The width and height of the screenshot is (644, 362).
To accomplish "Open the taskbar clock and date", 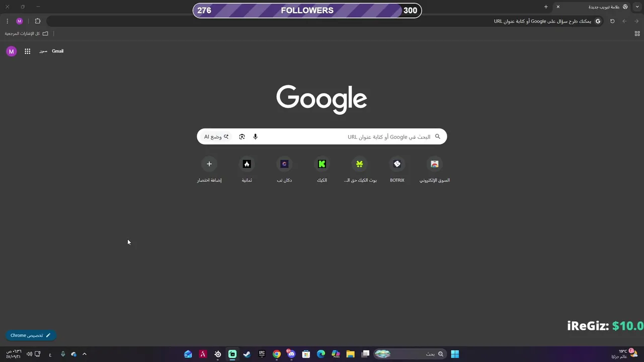I will pos(14,354).
